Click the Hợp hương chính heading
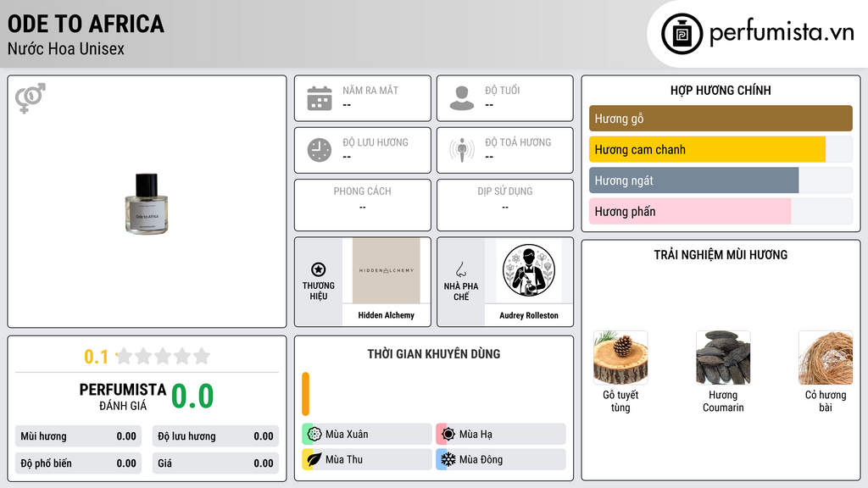Screen dimensions: 868x488 pyautogui.click(x=721, y=90)
